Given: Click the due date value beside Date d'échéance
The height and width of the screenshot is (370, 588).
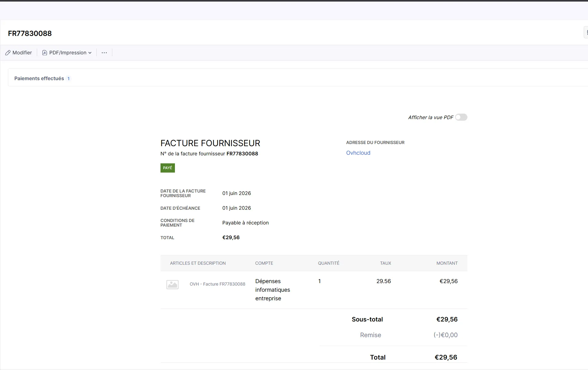Looking at the screenshot, I should pyautogui.click(x=237, y=208).
